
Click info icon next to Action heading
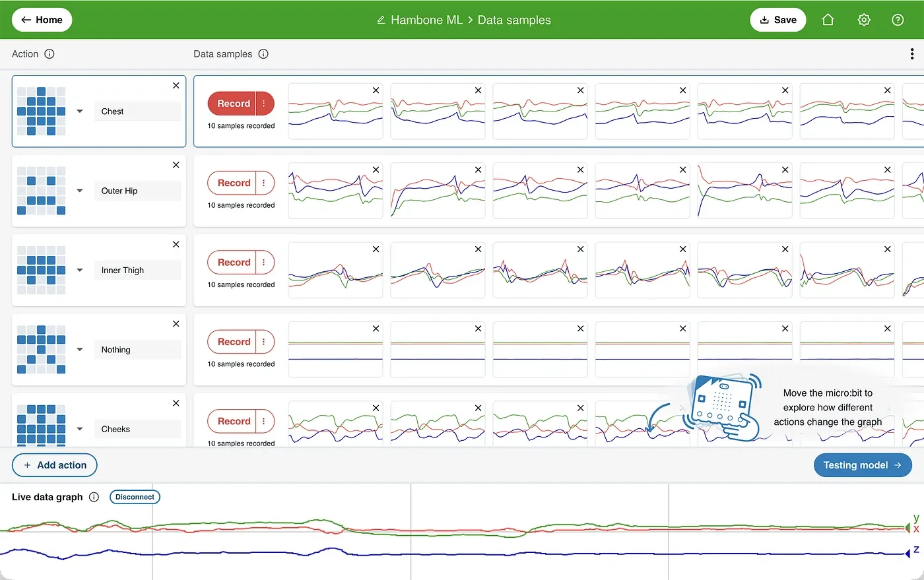tap(49, 54)
